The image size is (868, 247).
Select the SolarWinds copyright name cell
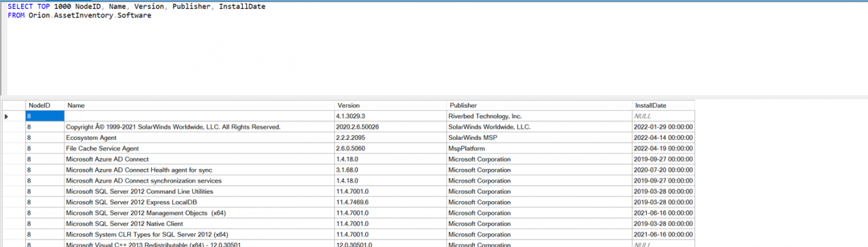pos(199,127)
